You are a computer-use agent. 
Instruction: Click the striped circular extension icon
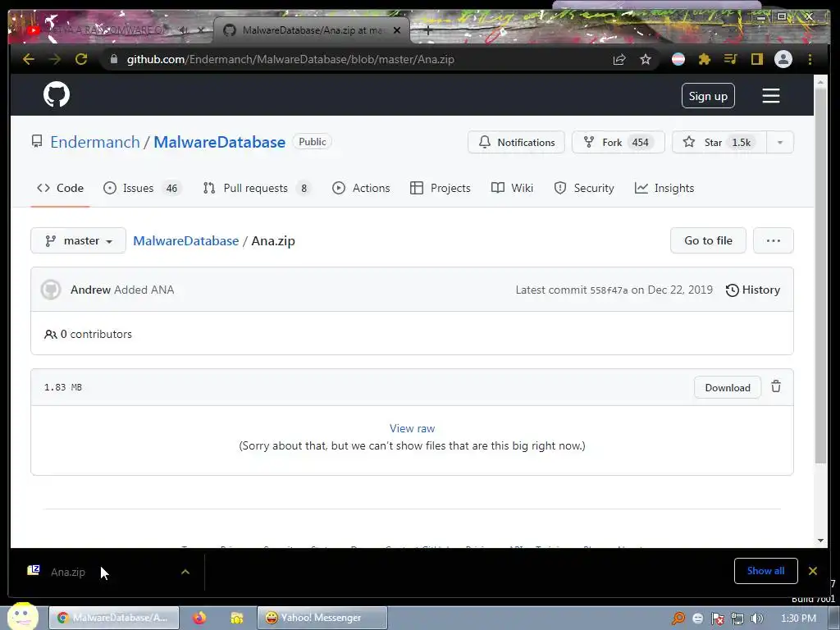678,59
